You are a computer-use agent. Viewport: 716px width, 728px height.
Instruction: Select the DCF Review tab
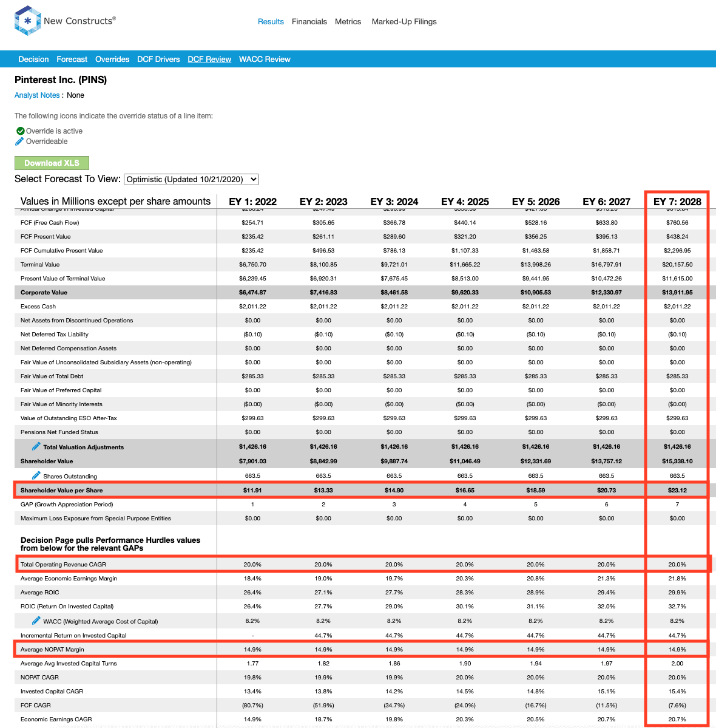(x=209, y=59)
